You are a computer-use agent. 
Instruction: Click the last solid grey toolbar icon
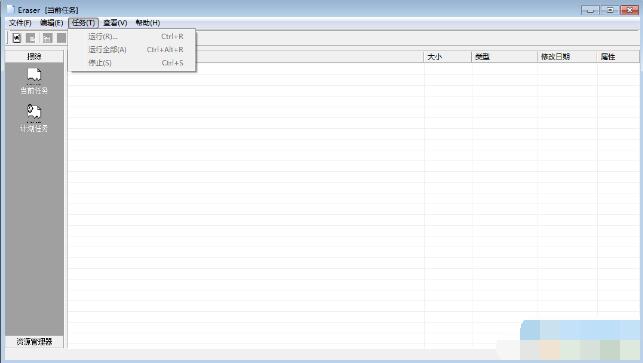(x=62, y=38)
